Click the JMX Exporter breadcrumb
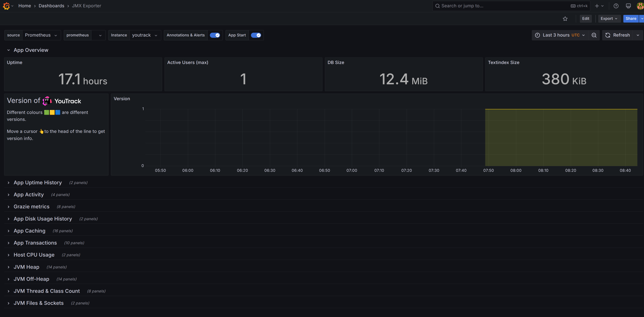 (86, 6)
